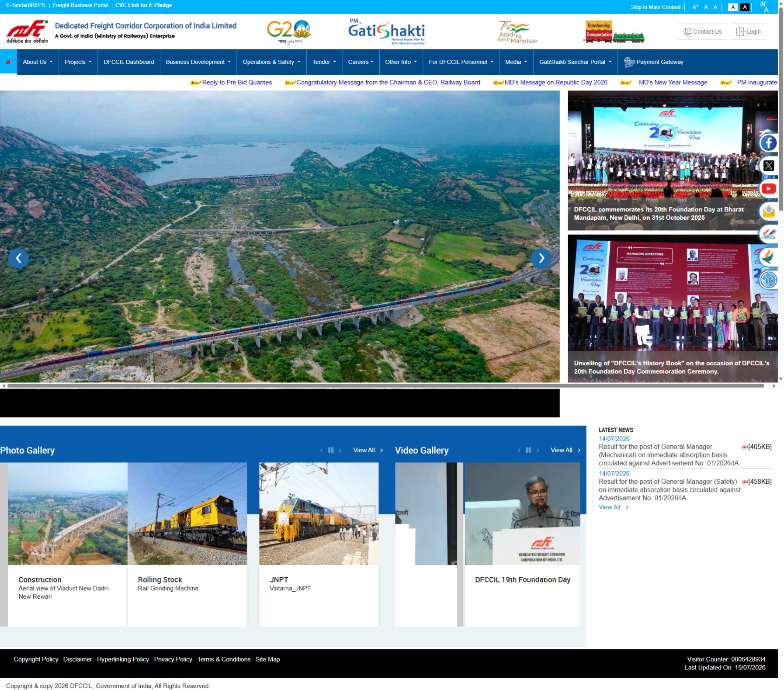The height and width of the screenshot is (690, 784).
Task: Go to next hero slide arrow
Action: [541, 258]
